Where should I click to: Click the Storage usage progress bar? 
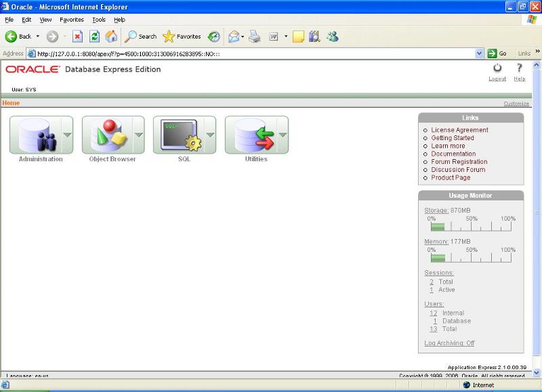(x=471, y=227)
